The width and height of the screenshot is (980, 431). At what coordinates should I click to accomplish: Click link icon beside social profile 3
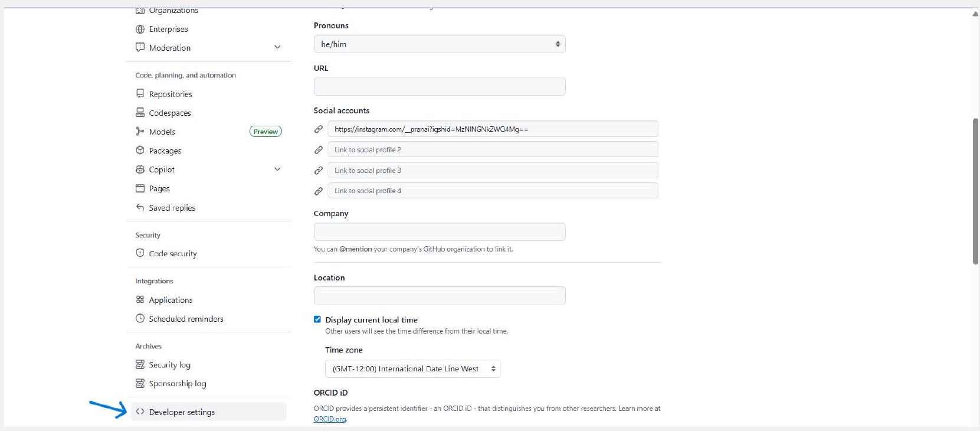click(319, 170)
